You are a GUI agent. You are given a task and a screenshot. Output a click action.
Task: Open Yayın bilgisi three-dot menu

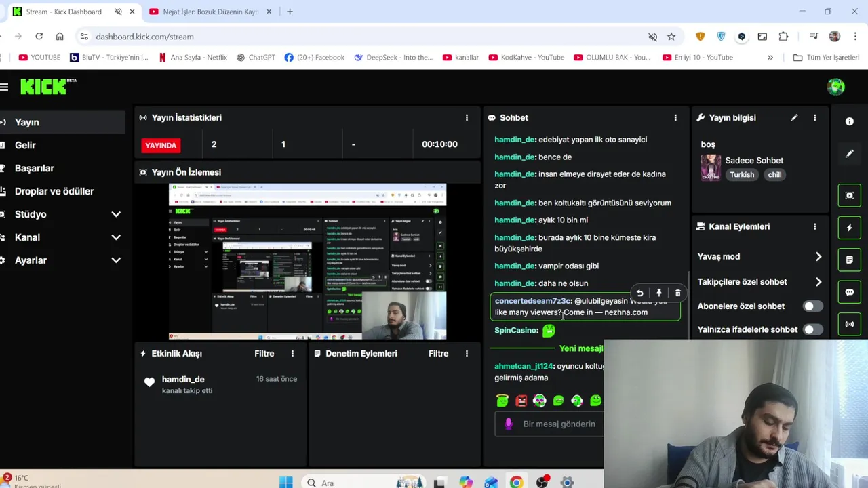(x=815, y=118)
